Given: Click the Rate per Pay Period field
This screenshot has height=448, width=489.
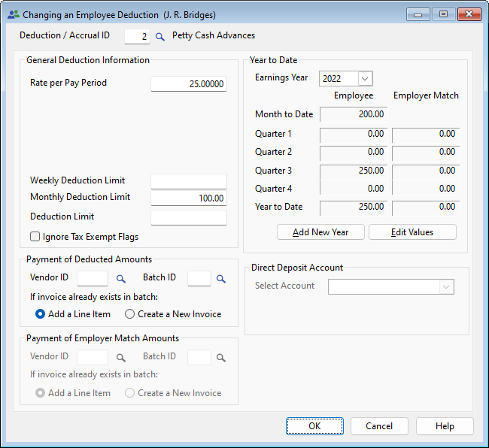Looking at the screenshot, I should point(188,84).
